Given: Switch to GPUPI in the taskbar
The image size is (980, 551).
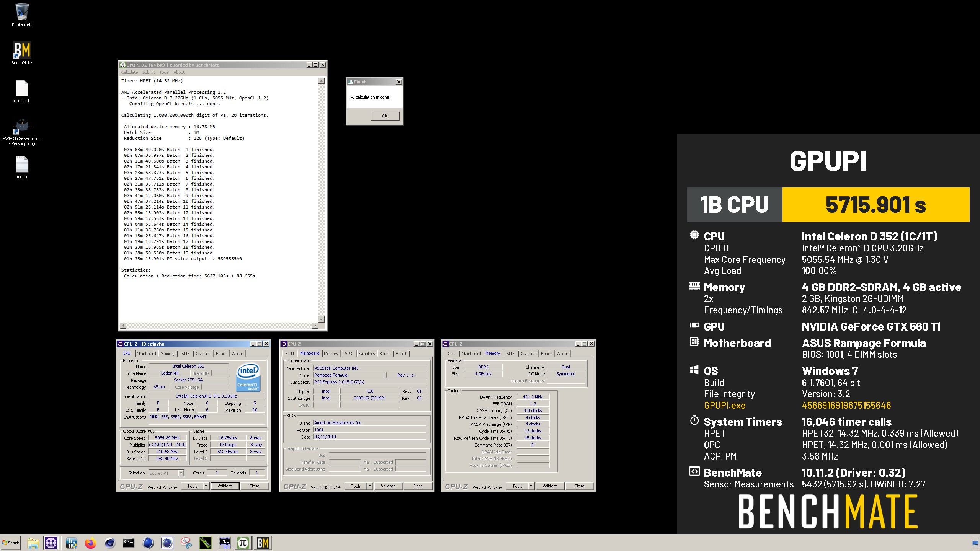Looking at the screenshot, I should tap(243, 543).
